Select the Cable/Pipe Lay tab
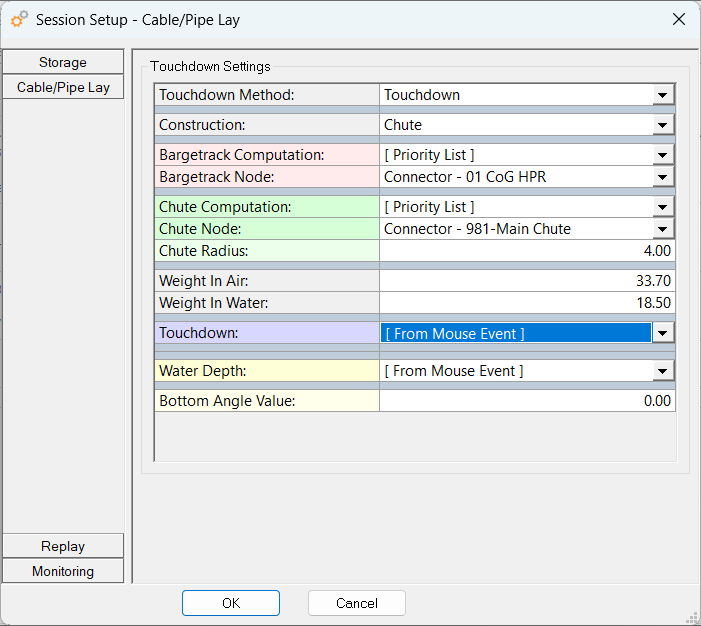This screenshot has width=701, height=626. pos(63,87)
